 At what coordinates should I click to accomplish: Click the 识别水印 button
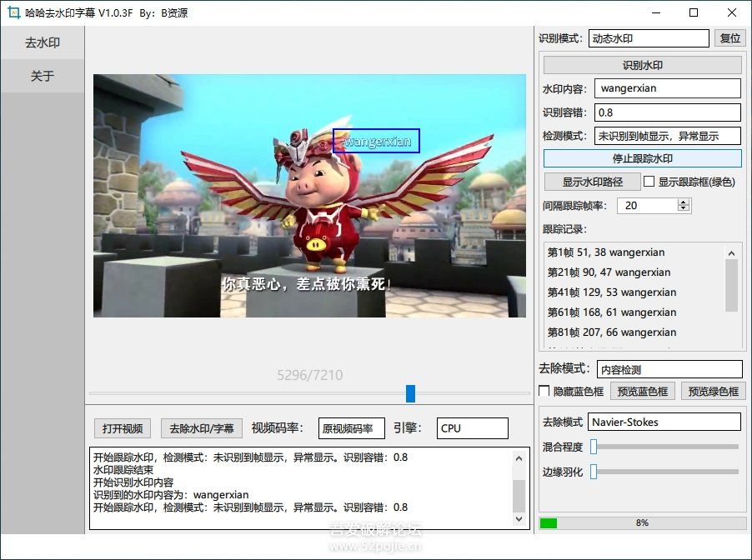pos(644,64)
